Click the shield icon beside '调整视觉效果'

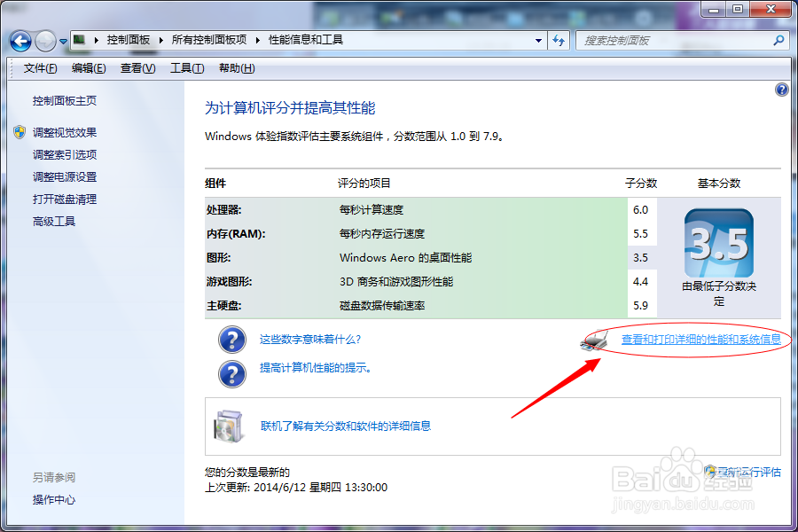click(18, 132)
